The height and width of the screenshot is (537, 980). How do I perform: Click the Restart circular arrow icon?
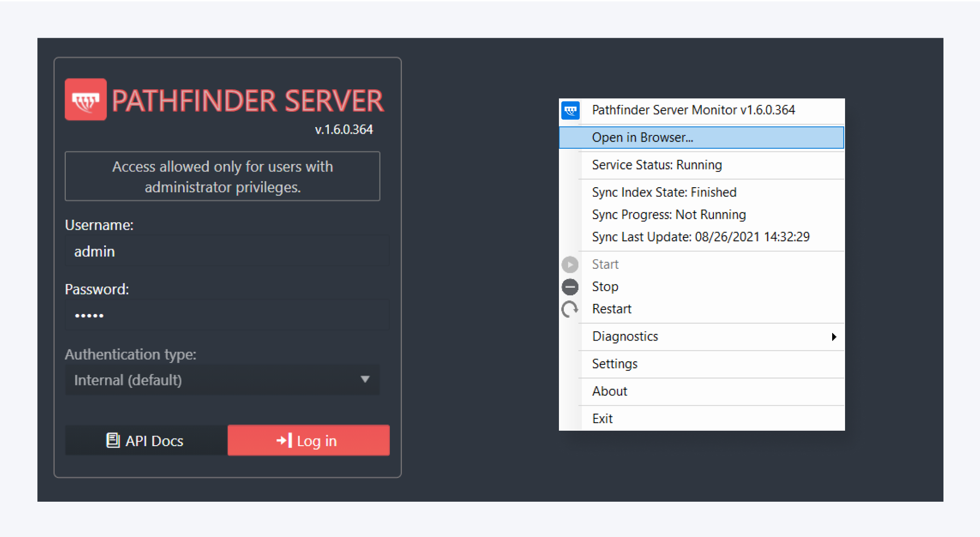570,309
